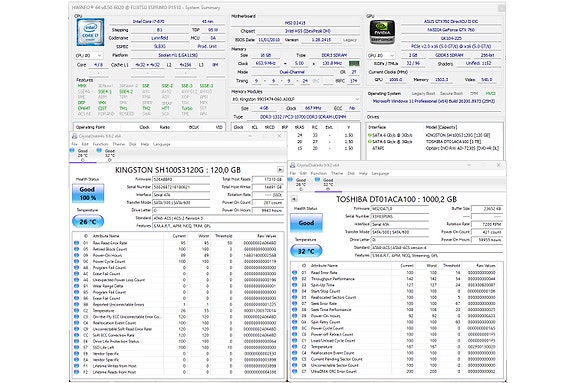Image resolution: width=575 pixels, height=383 pixels.
Task: Click the 32 °C temperature button
Action: pos(306,251)
